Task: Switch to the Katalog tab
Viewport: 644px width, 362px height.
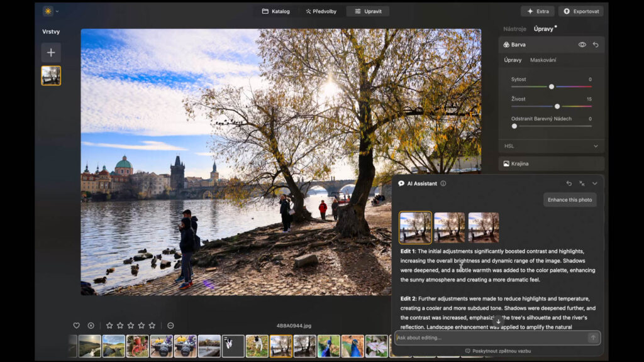Action: 276,11
